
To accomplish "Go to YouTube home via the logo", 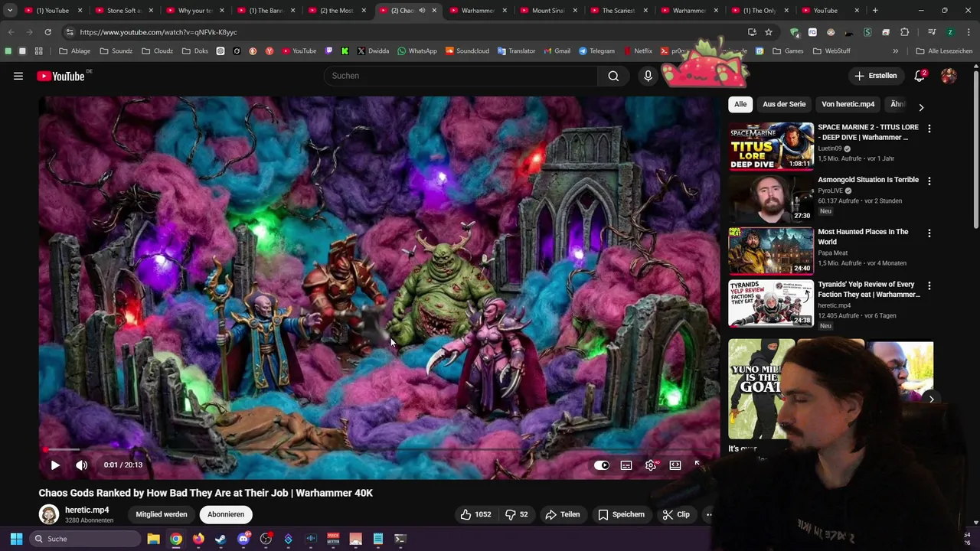I will click(60, 76).
